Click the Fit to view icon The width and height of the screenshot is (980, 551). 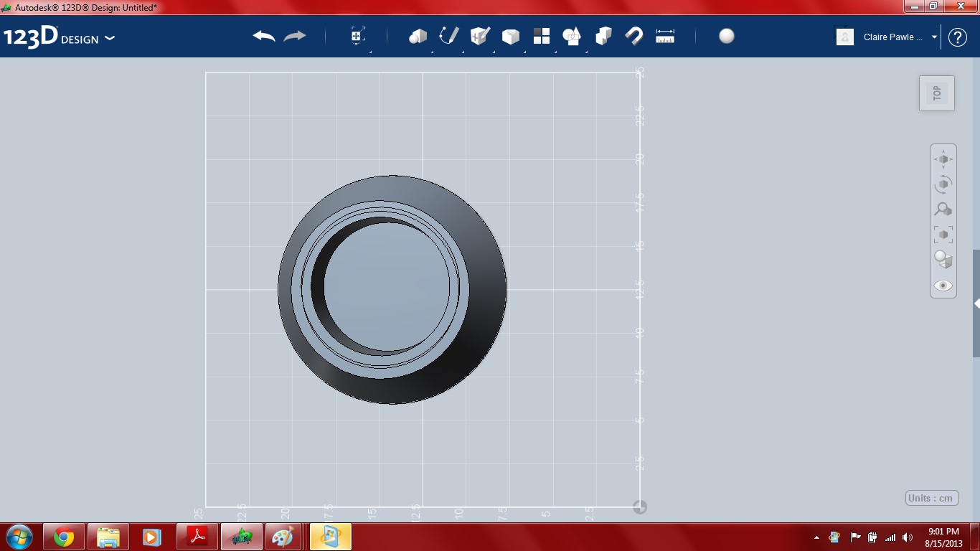tap(943, 235)
